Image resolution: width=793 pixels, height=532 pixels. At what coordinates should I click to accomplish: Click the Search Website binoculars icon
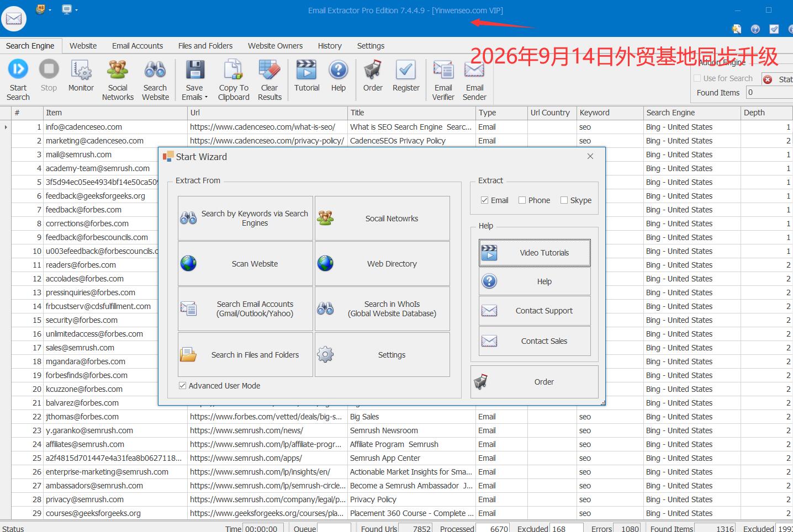[155, 70]
